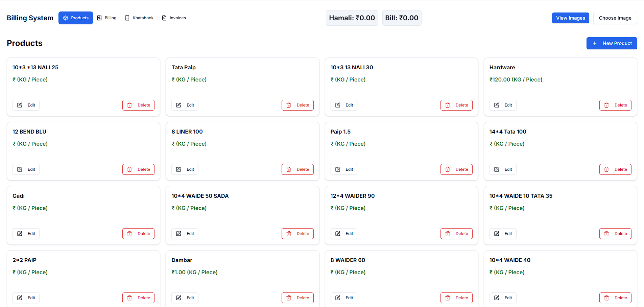The height and width of the screenshot is (307, 644).
Task: Click the Billing System title
Action: [30, 18]
